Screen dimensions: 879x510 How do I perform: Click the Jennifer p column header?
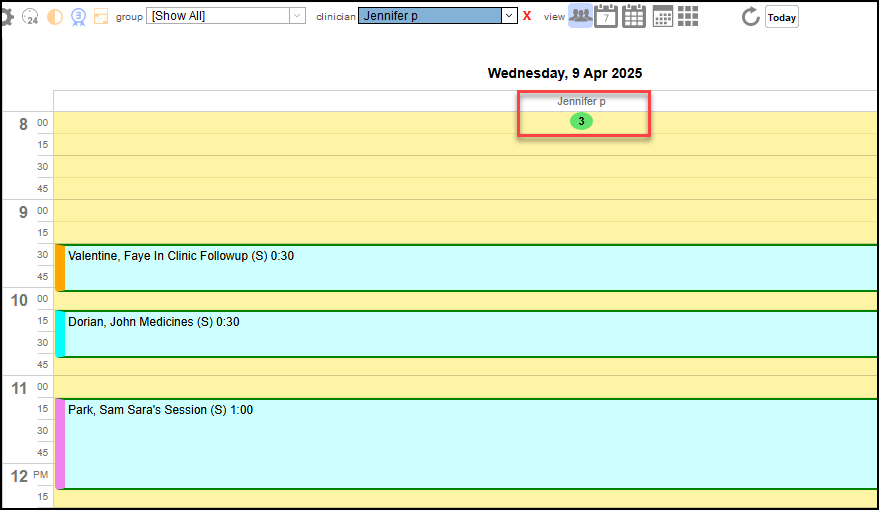581,101
